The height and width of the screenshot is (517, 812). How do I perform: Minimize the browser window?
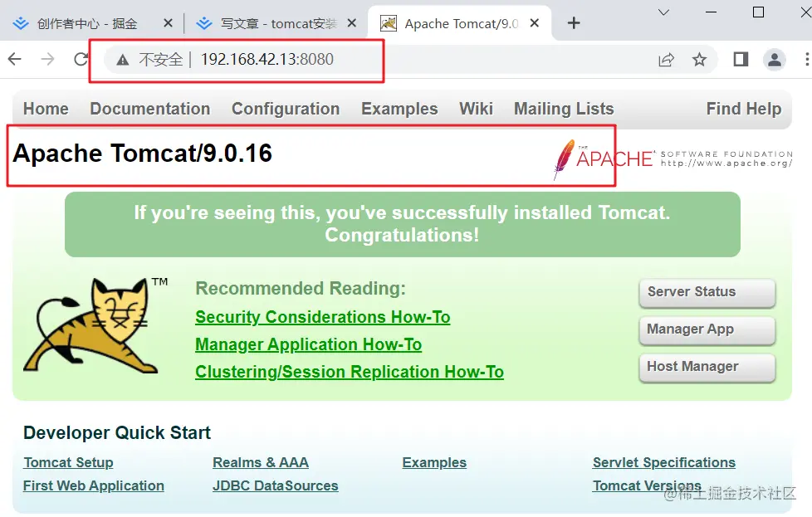click(x=711, y=12)
